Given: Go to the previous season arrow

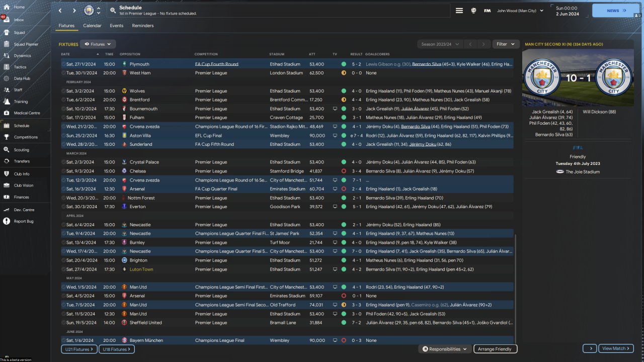Looking at the screenshot, I should pyautogui.click(x=470, y=44).
